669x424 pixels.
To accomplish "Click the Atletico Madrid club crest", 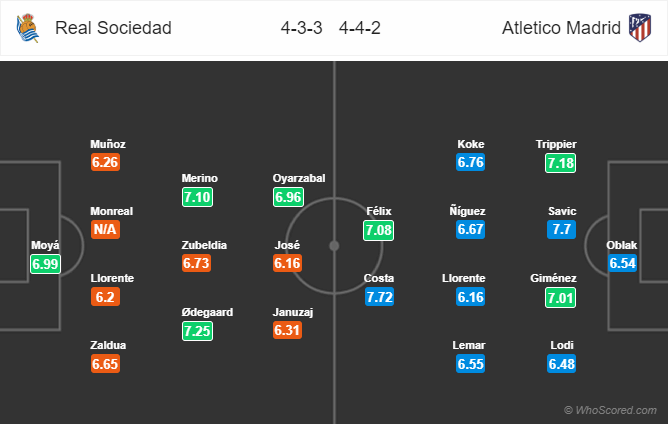I will [639, 29].
